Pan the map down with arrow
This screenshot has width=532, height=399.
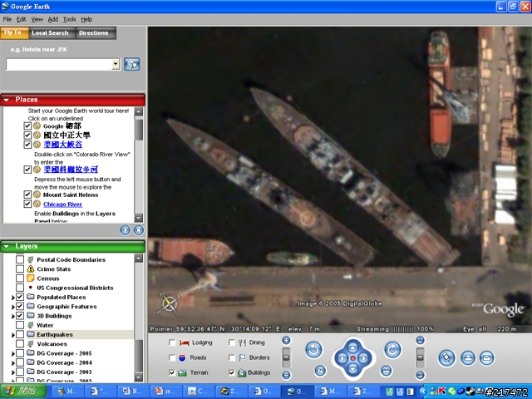[352, 369]
